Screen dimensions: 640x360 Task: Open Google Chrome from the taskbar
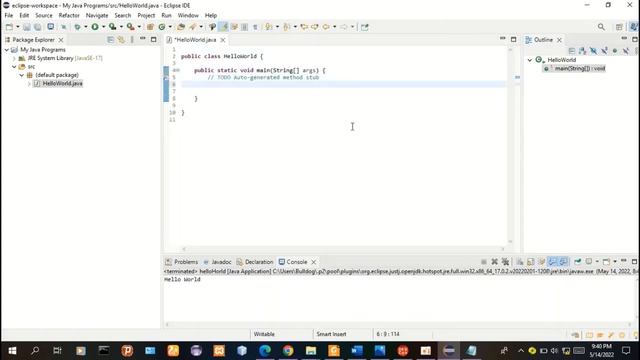click(288, 351)
